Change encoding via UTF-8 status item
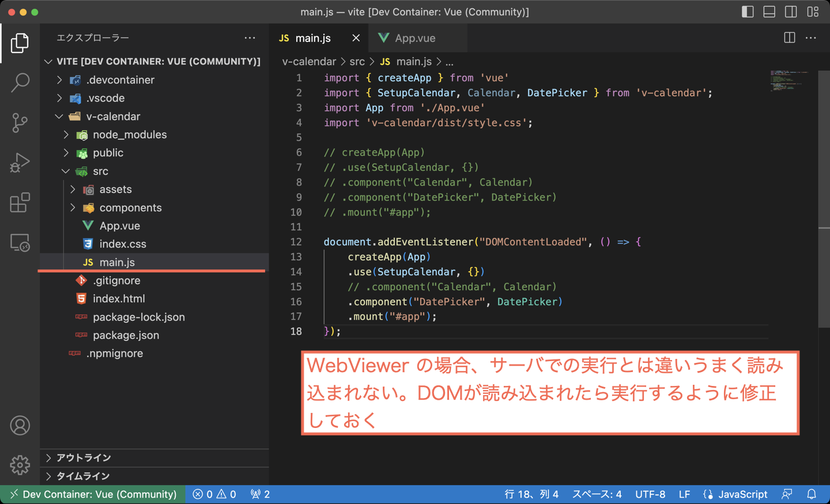830x504 pixels. 650,494
